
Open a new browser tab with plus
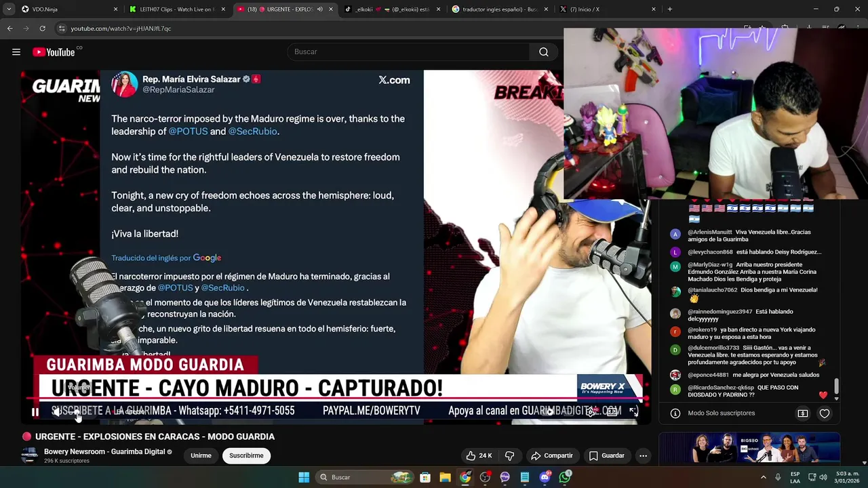(669, 9)
